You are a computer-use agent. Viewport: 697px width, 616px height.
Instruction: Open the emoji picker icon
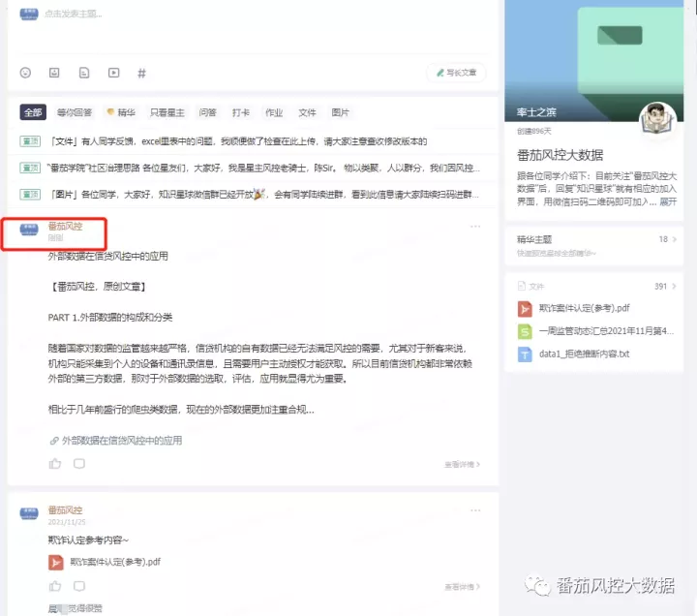pyautogui.click(x=25, y=73)
